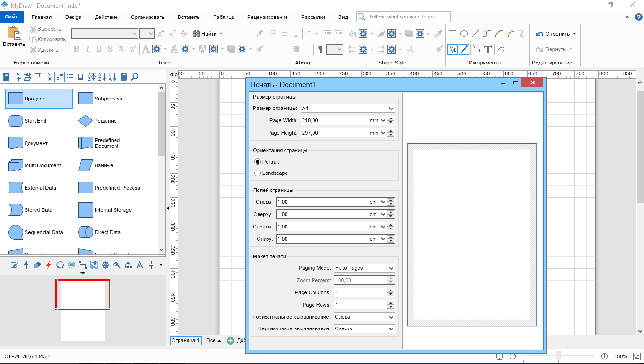
Task: Sort library shapes ascending A-Z
Action: click(x=102, y=77)
